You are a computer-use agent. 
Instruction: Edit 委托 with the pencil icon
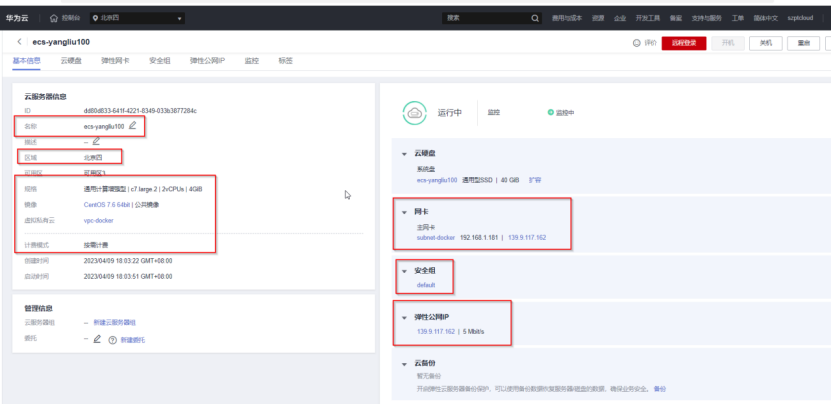(97, 339)
